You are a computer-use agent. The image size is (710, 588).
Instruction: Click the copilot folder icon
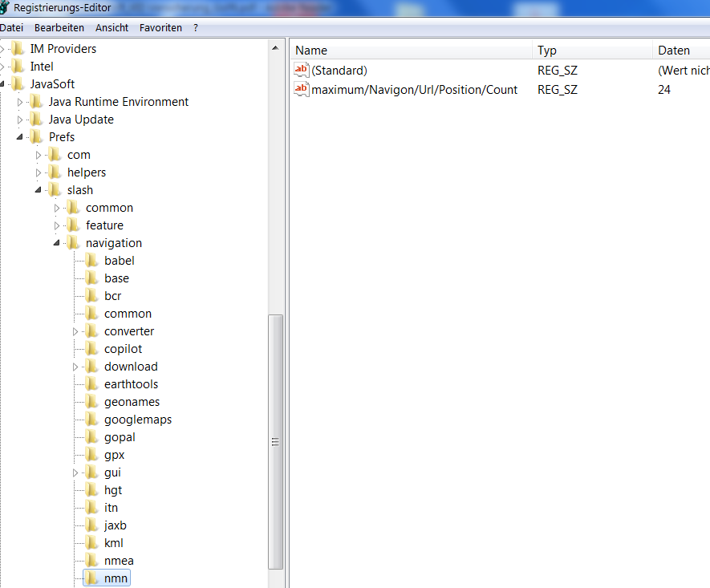point(92,349)
